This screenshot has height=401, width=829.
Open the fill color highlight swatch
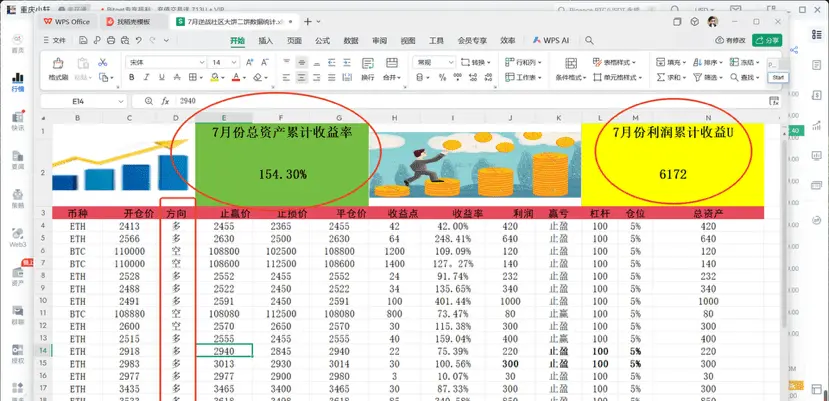click(214, 77)
